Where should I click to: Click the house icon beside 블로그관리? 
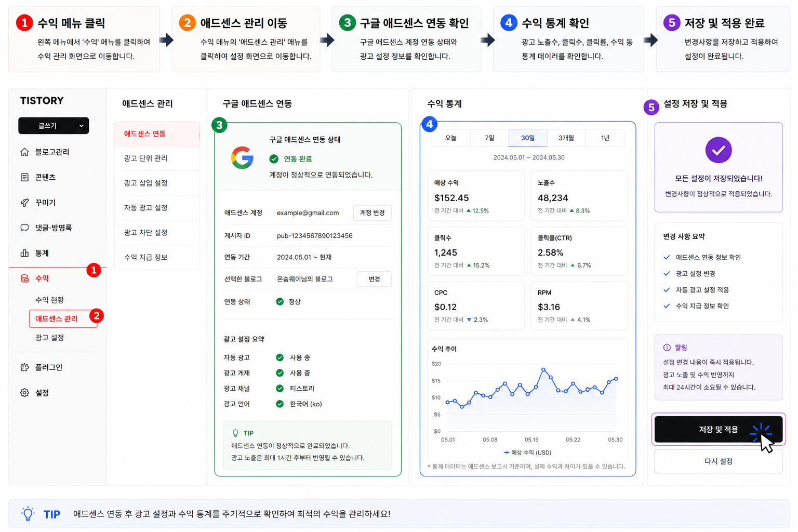pyautogui.click(x=24, y=152)
